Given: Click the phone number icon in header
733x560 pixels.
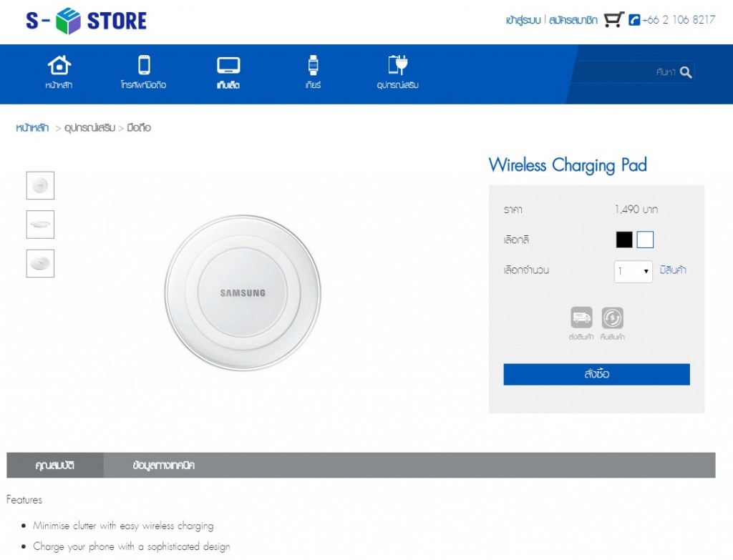Looking at the screenshot, I should [634, 20].
